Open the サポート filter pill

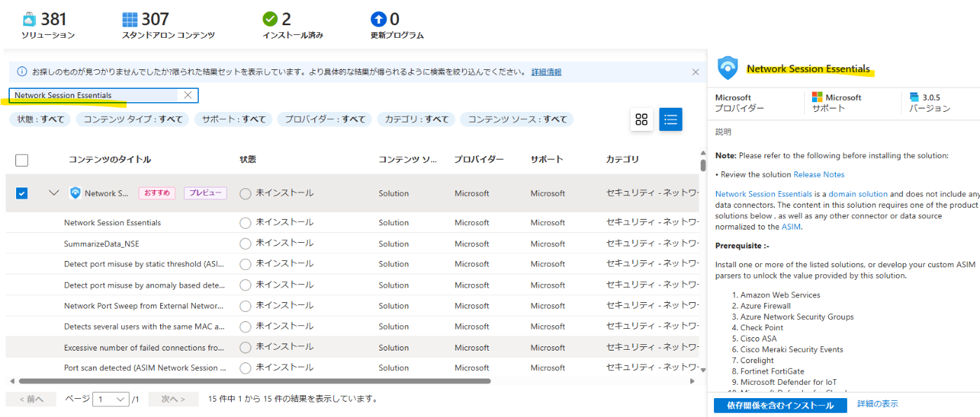[x=233, y=119]
